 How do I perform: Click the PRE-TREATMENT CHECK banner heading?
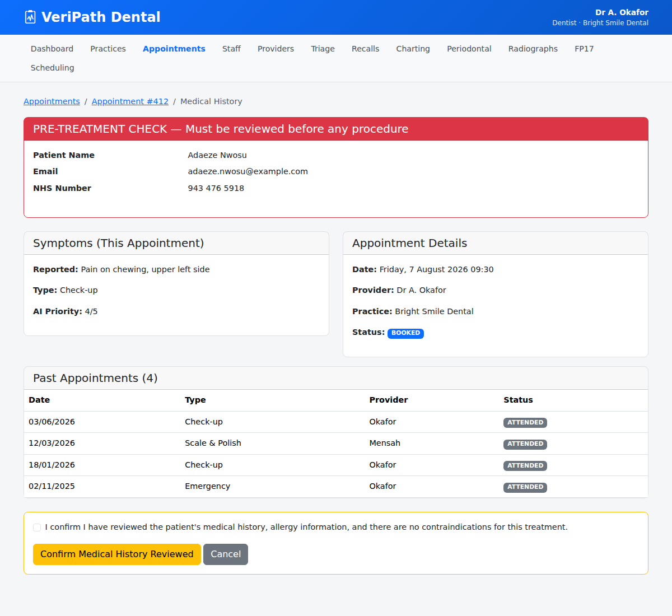coord(221,129)
